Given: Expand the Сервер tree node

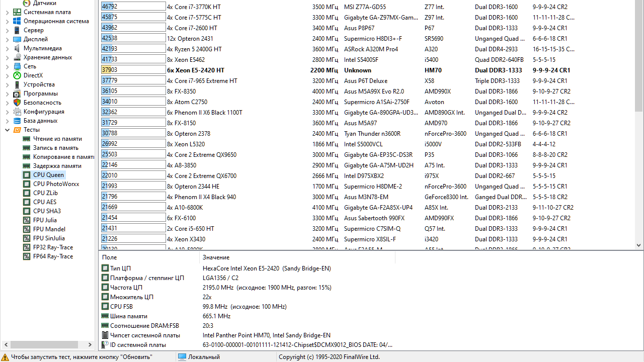Looking at the screenshot, I should (7, 30).
